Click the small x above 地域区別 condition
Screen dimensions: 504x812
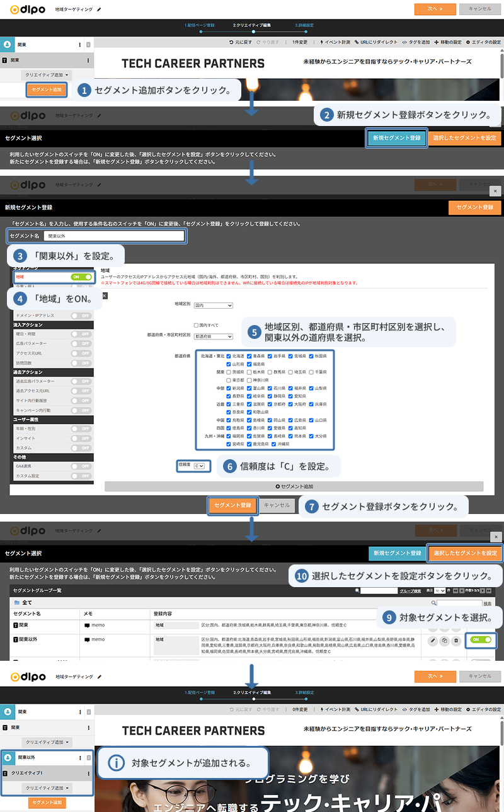[x=105, y=295]
